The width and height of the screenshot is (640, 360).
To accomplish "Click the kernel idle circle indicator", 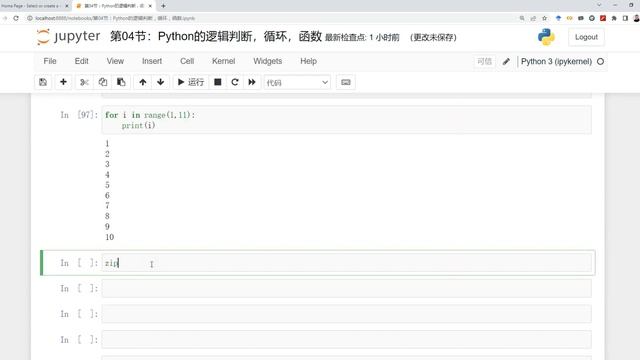I will [x=600, y=61].
